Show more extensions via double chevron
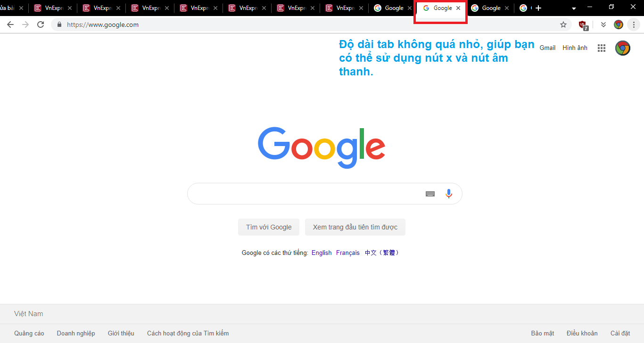The height and width of the screenshot is (343, 644). pos(603,24)
